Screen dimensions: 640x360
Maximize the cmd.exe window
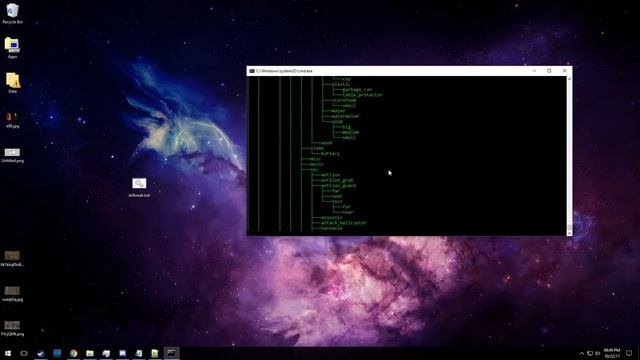click(x=549, y=71)
